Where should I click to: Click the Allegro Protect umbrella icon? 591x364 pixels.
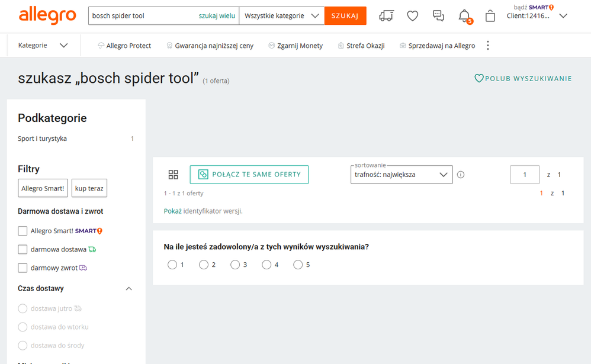[x=101, y=46]
